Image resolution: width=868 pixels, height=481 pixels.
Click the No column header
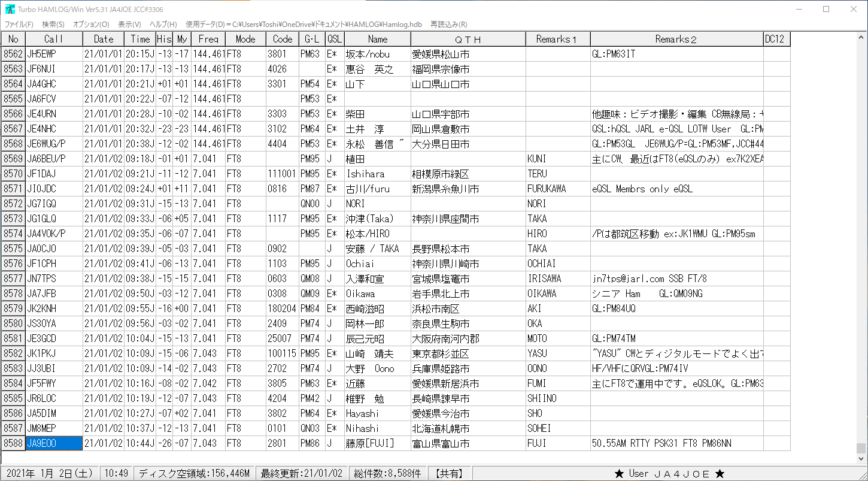click(x=13, y=39)
